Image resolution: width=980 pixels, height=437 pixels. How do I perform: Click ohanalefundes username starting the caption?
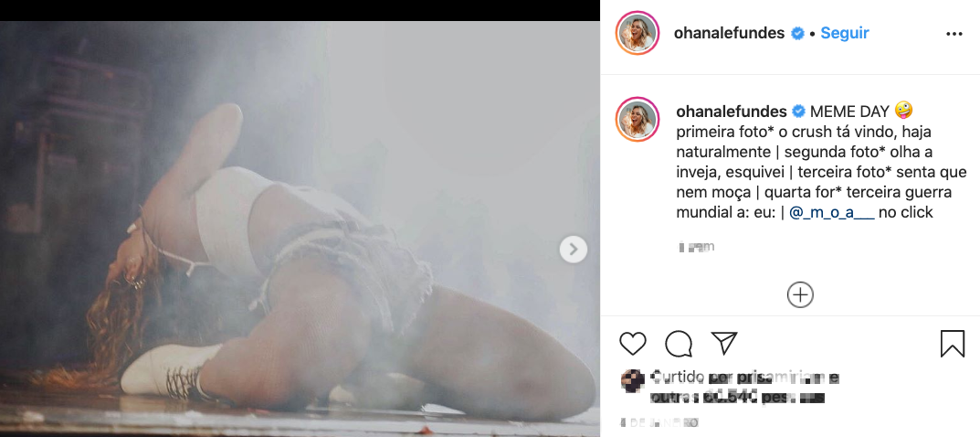(x=731, y=112)
